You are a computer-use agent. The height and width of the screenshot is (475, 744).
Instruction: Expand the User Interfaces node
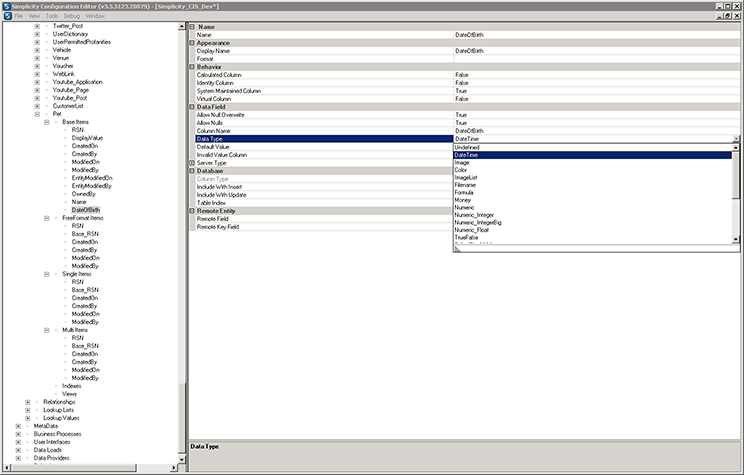(x=18, y=442)
